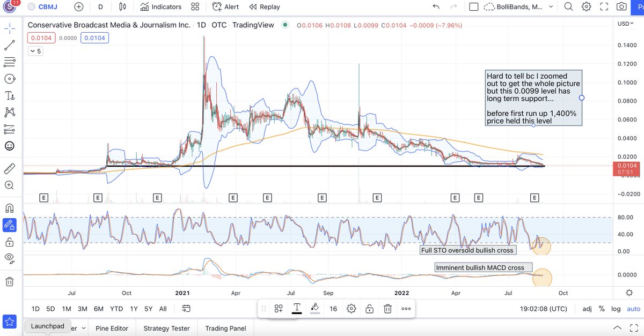The width and height of the screenshot is (644, 336).
Task: Open the Trading Panel tab
Action: pos(225,328)
